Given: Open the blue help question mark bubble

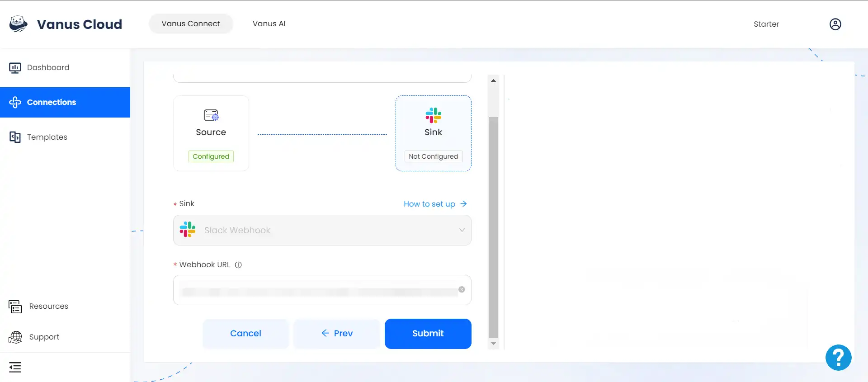Looking at the screenshot, I should [x=838, y=358].
